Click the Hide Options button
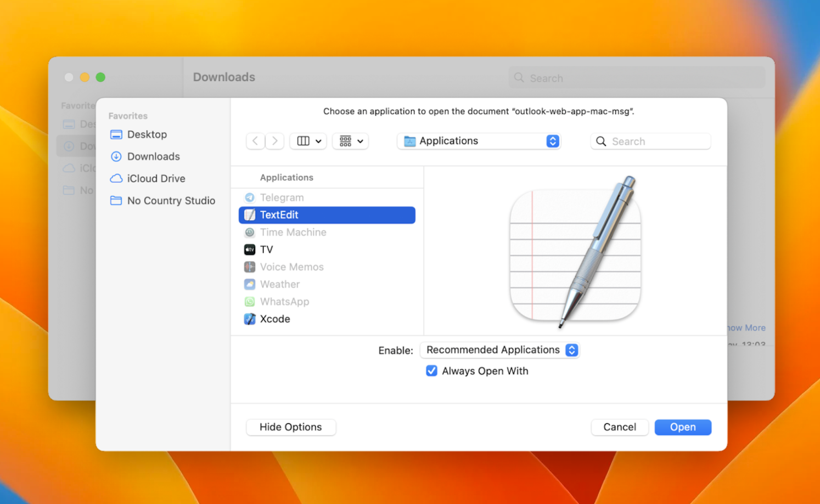This screenshot has width=820, height=504. [x=291, y=427]
